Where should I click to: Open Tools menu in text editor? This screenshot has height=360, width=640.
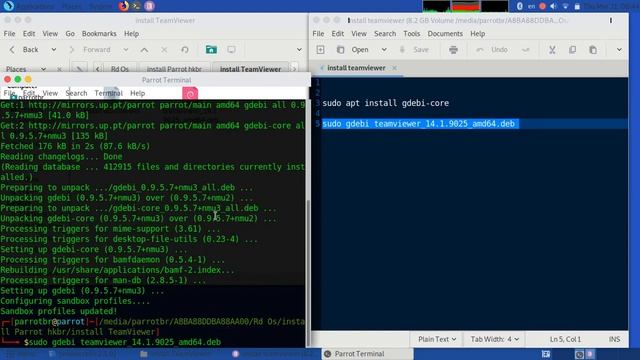[411, 33]
